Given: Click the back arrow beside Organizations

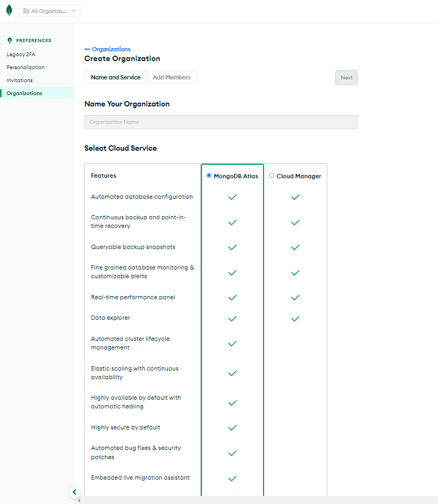Looking at the screenshot, I should (x=87, y=49).
